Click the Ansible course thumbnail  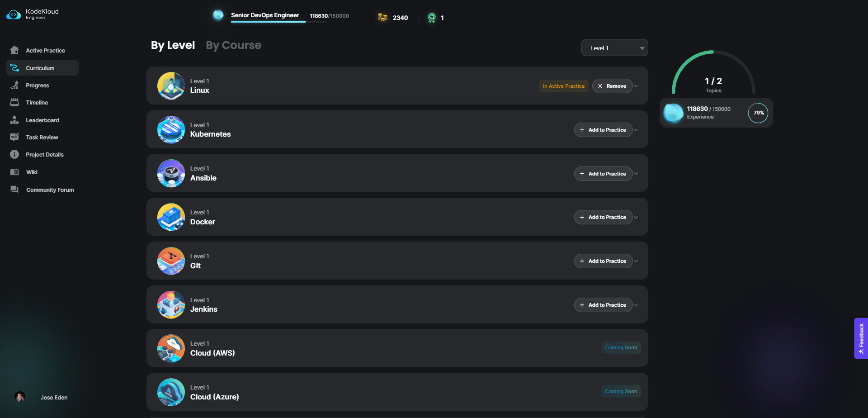point(171,173)
